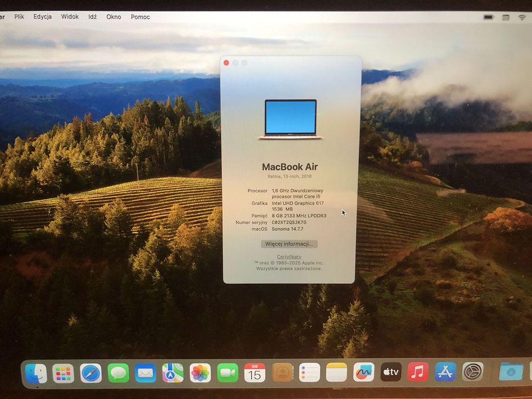Screen dimensions: 532x399
Task: Open Calendar showing SIE 15
Action: [255, 373]
